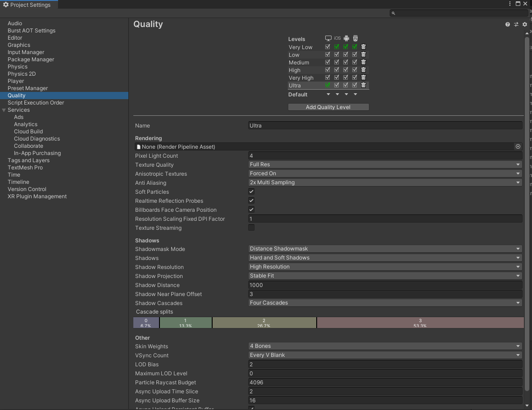The image size is (532, 410).
Task: Switch to the Player settings section
Action: click(x=16, y=81)
